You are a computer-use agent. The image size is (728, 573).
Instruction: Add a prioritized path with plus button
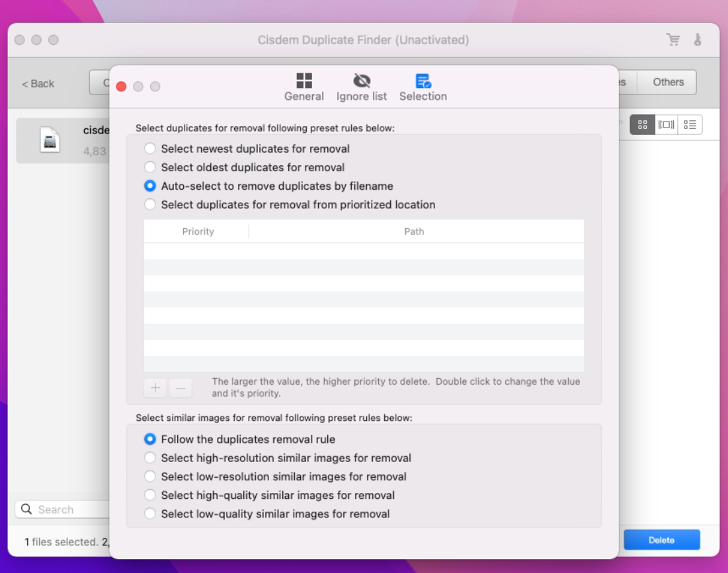pyautogui.click(x=155, y=387)
